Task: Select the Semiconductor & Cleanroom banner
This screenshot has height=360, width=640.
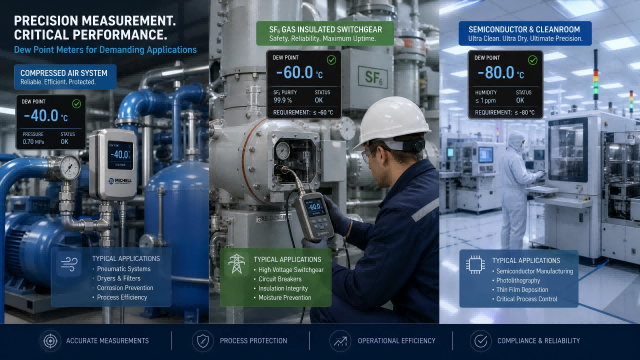Action: click(x=525, y=33)
